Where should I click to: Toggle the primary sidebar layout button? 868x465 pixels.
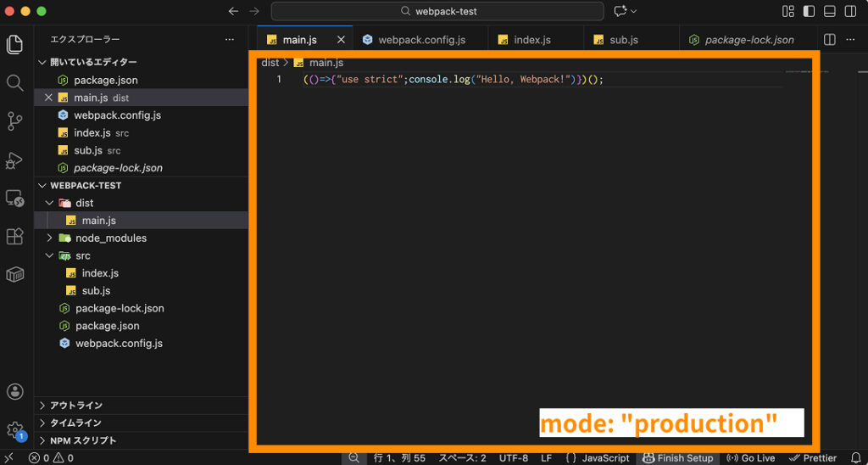[810, 11]
